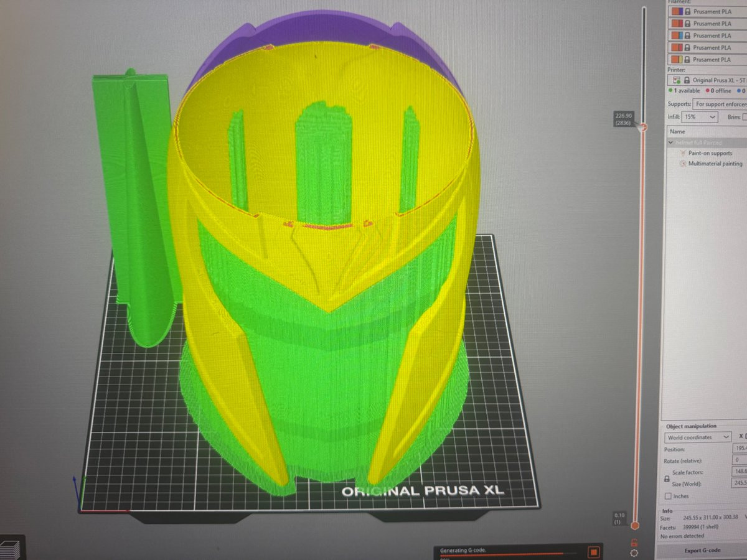This screenshot has height=560, width=747.
Task: Collapse the helmet object tree row
Action: pyautogui.click(x=671, y=142)
